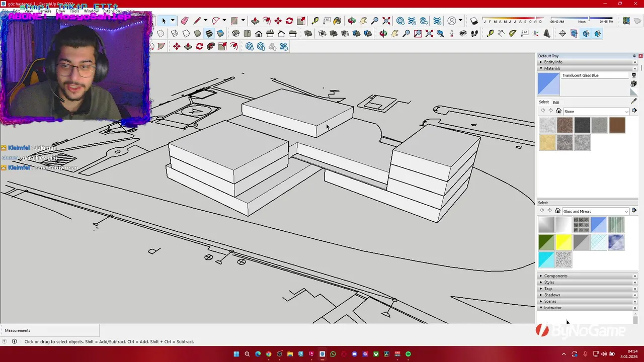This screenshot has height=362, width=644.
Task: Open Details menu beside Stone dropdown
Action: (x=634, y=111)
